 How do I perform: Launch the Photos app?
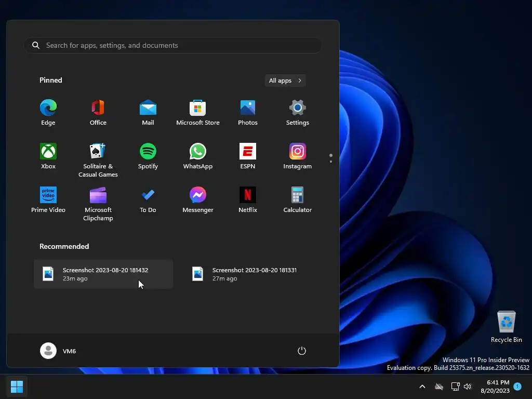248,113
